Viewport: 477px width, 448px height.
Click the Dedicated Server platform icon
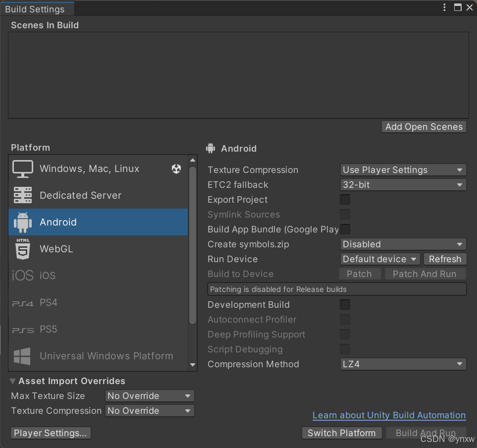tap(22, 195)
